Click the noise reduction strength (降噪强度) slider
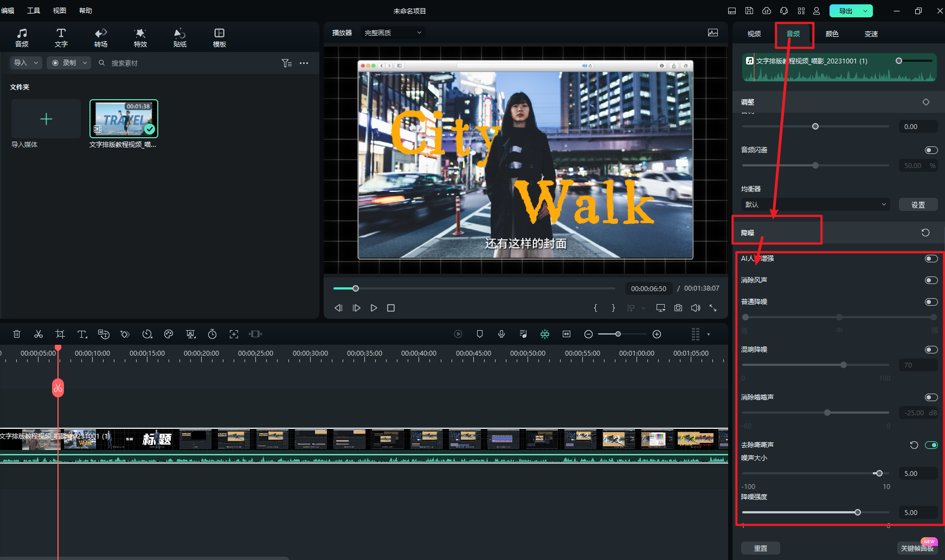This screenshot has width=945, height=560. click(x=857, y=512)
